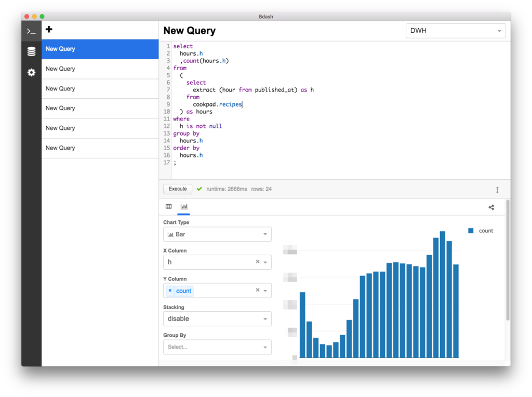
Task: Remove the count tag from Y Column
Action: pos(170,291)
